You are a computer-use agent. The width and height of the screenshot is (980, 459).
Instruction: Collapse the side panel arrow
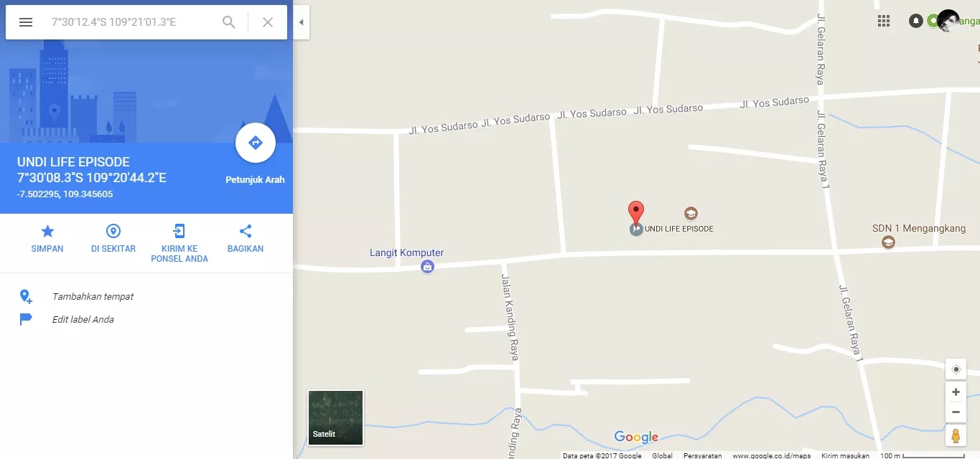click(x=302, y=22)
